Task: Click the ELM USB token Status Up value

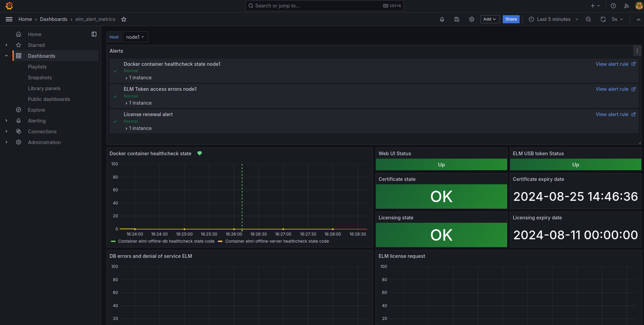Action: pos(576,164)
